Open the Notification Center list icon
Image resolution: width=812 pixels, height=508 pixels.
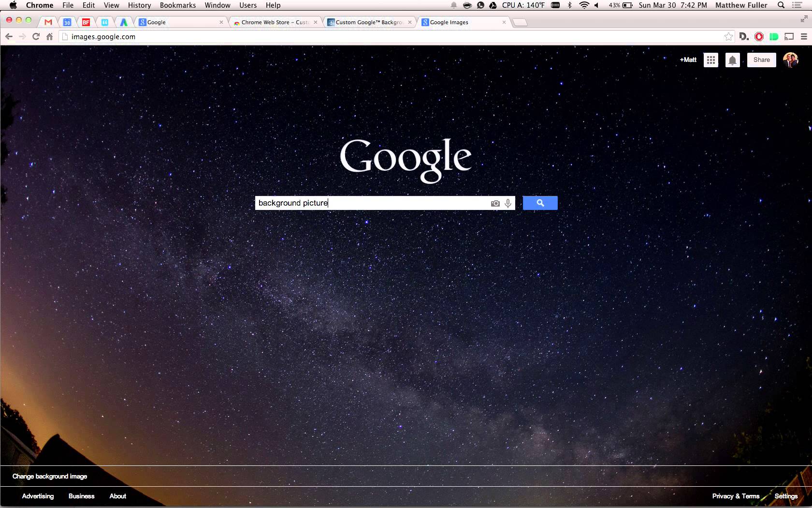coord(797,5)
